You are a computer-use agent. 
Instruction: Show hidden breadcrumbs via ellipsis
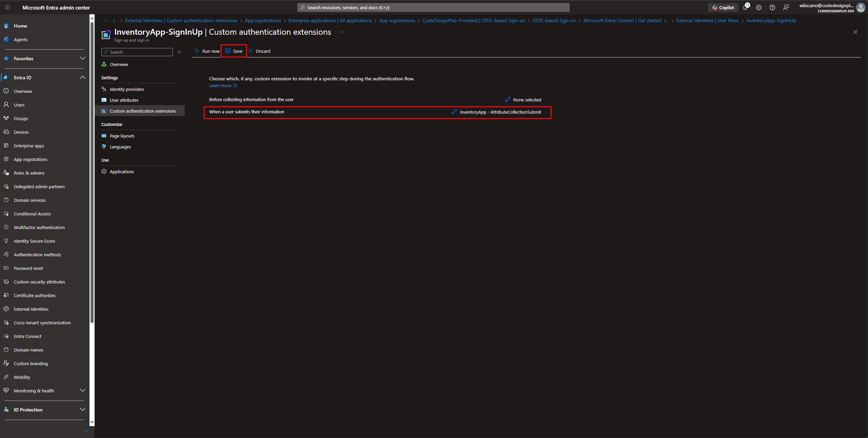coord(106,20)
